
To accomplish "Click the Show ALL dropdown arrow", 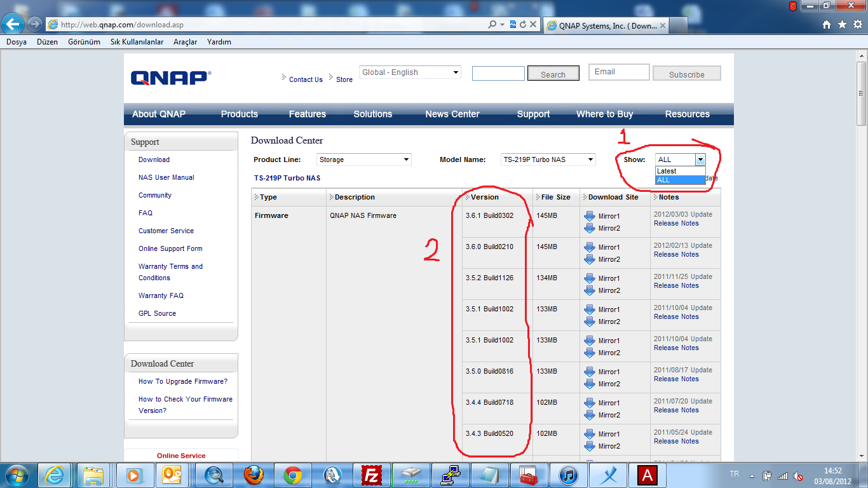I will point(700,159).
